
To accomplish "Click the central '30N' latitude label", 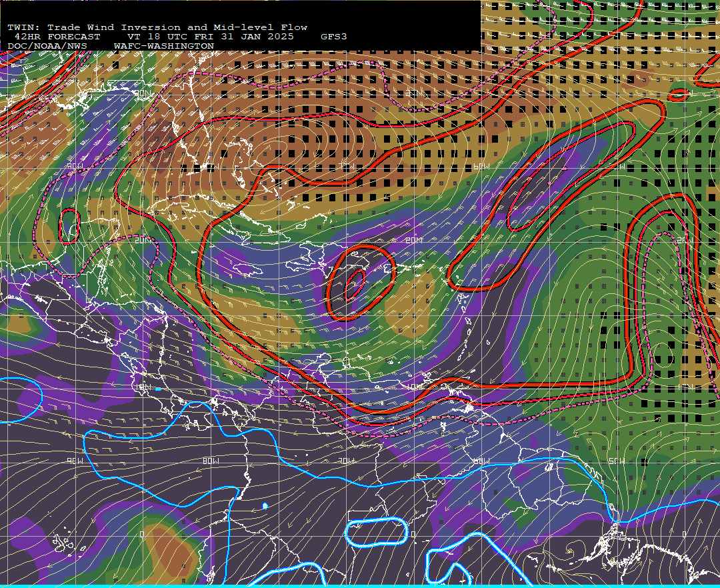I will [x=415, y=93].
